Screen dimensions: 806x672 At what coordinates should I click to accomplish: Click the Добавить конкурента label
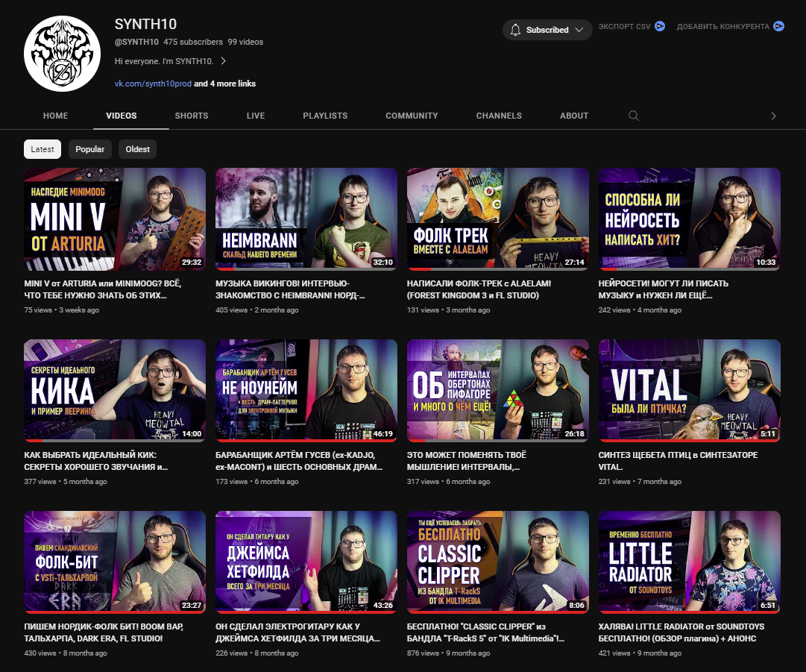coord(722,26)
